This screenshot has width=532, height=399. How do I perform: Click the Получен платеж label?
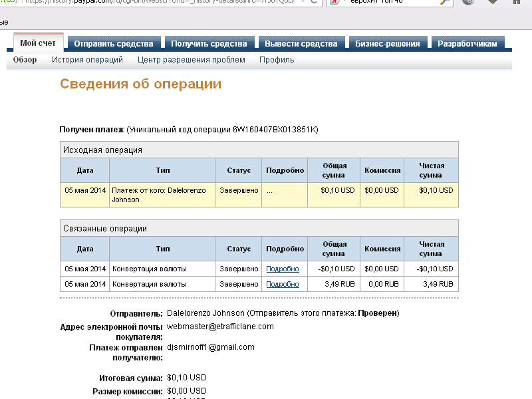pos(92,129)
